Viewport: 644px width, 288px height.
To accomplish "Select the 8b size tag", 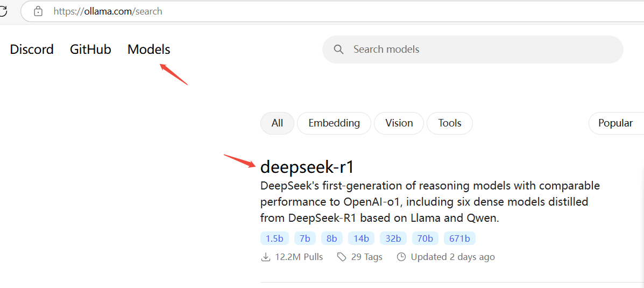I will [x=332, y=238].
